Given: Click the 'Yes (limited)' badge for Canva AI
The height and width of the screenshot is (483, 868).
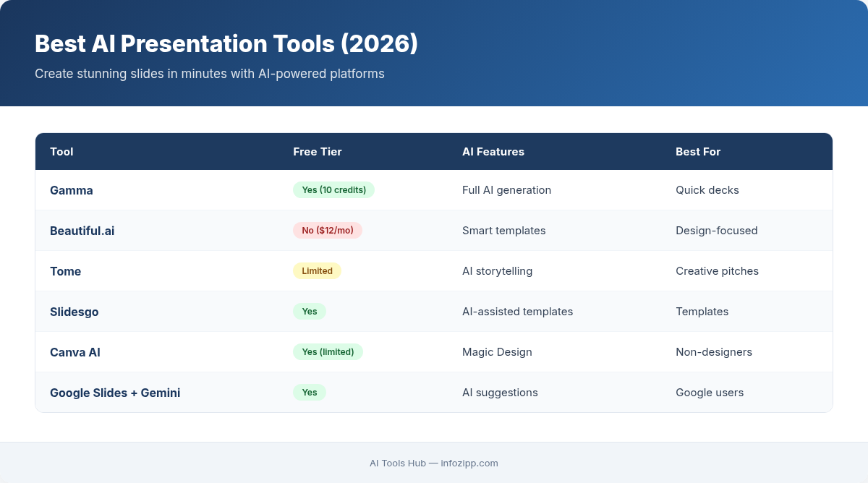Looking at the screenshot, I should (x=328, y=351).
